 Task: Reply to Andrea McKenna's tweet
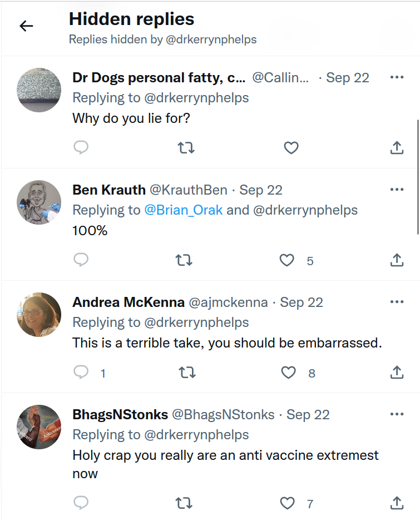pyautogui.click(x=81, y=372)
